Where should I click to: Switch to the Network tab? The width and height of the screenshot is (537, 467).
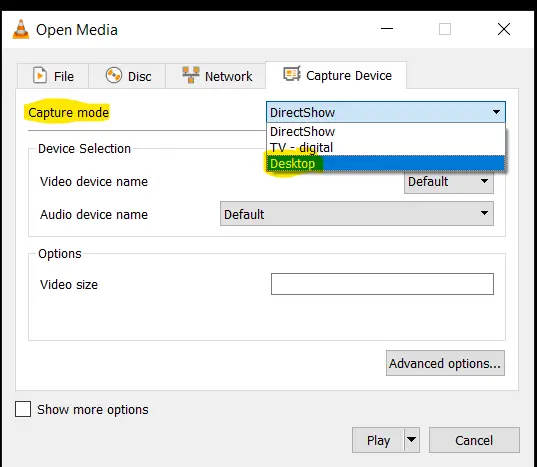pyautogui.click(x=215, y=76)
